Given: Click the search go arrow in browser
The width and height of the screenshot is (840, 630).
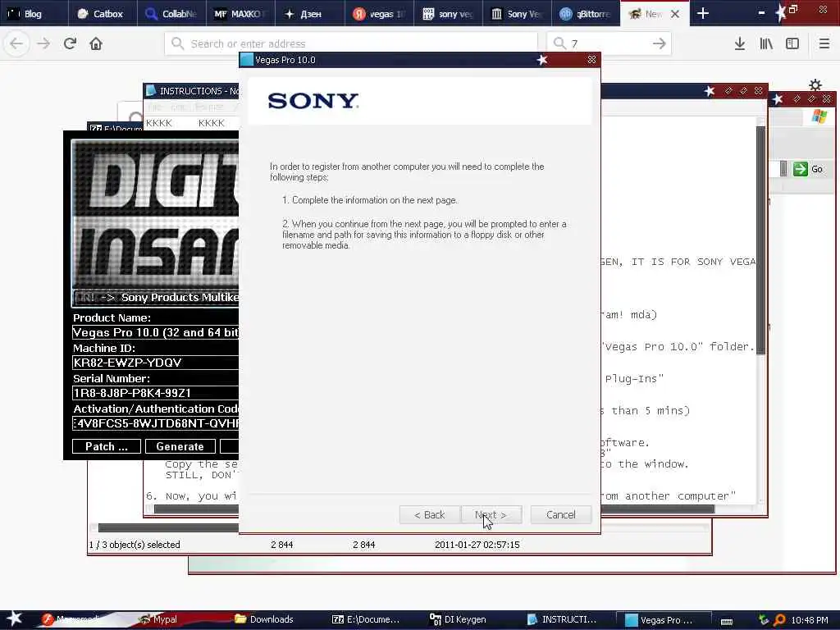Looking at the screenshot, I should coord(660,43).
